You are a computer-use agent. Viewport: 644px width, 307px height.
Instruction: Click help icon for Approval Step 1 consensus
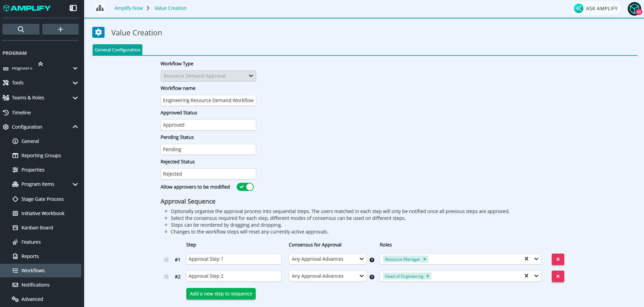(x=372, y=260)
